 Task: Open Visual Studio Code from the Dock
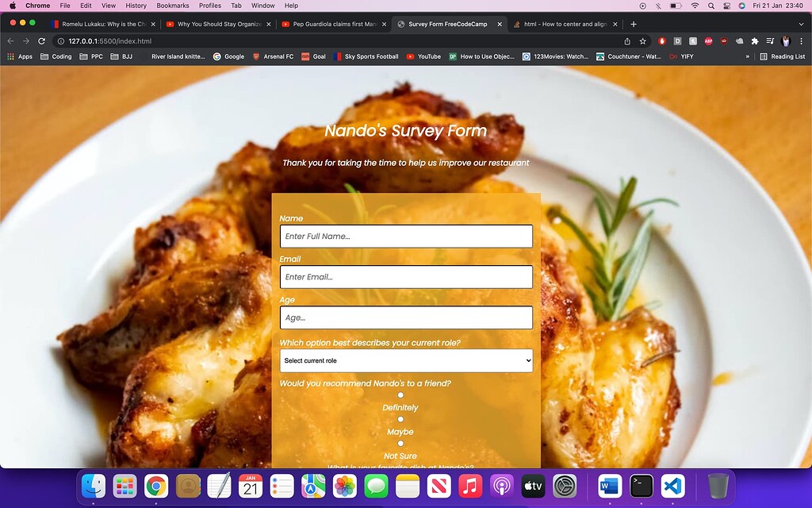[672, 487]
